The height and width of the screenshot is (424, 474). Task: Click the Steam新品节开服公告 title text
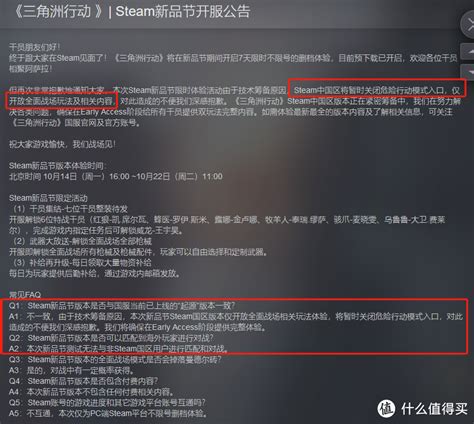click(x=183, y=12)
